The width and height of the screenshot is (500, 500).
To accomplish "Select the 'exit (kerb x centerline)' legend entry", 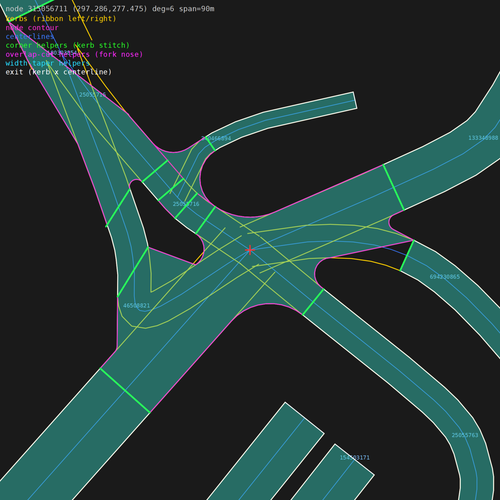I will [58, 72].
